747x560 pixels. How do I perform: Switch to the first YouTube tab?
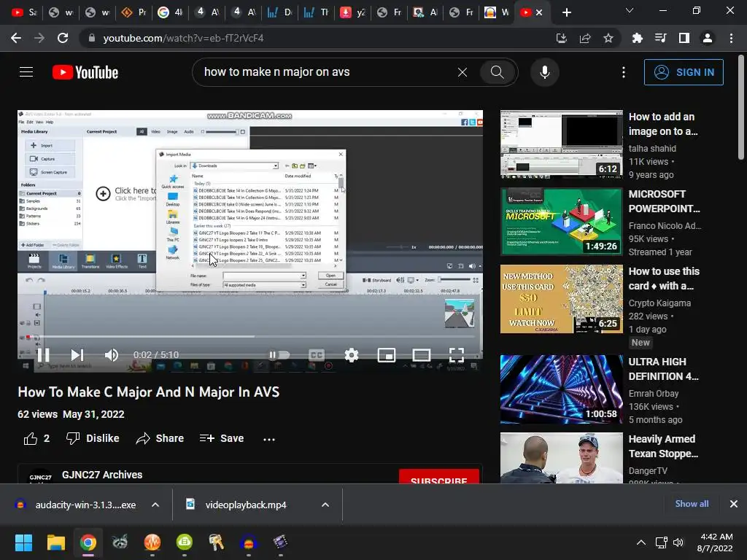(x=24, y=12)
